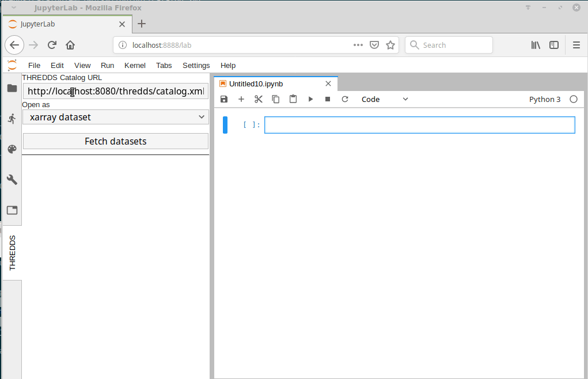The image size is (588, 379).
Task: Open the file browser panel
Action: tap(12, 89)
